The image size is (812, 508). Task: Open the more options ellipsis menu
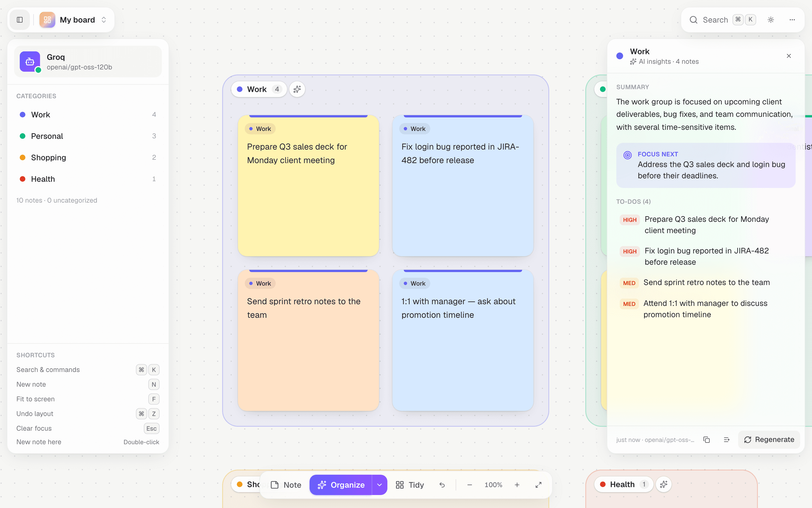click(x=792, y=20)
